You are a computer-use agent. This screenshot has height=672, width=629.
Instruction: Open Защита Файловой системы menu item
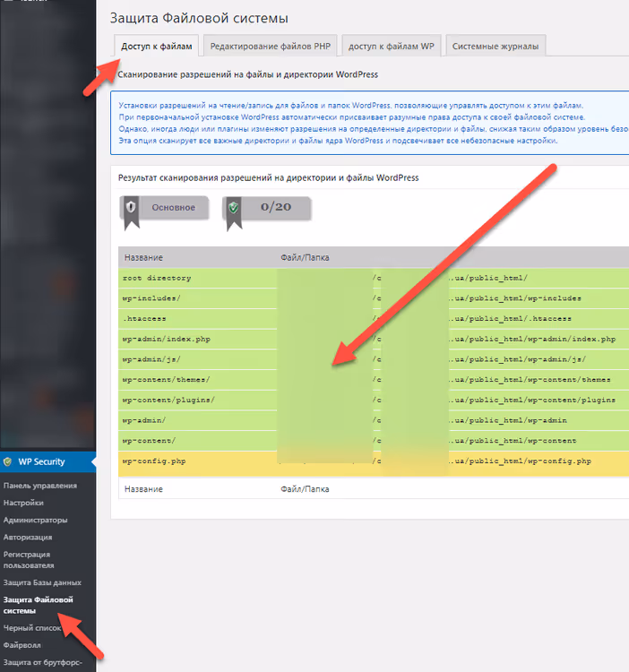coord(39,605)
